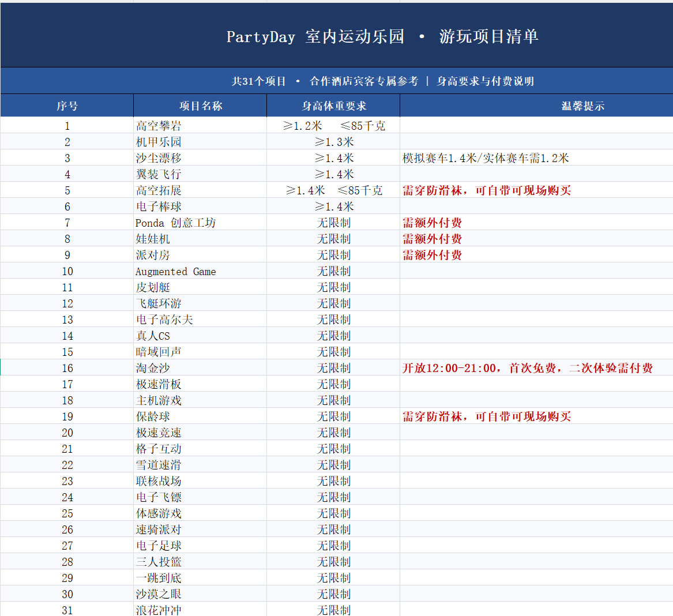Click the "皮划艇" project name

click(153, 288)
